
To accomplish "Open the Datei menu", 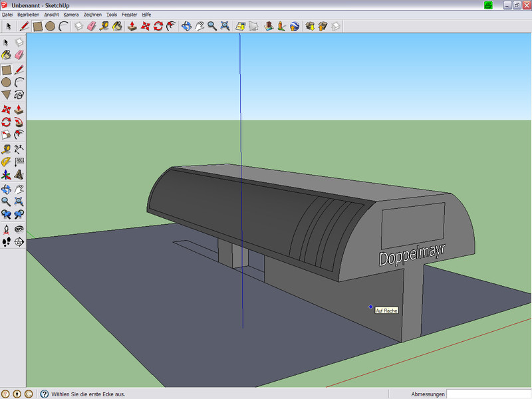I will (7, 15).
